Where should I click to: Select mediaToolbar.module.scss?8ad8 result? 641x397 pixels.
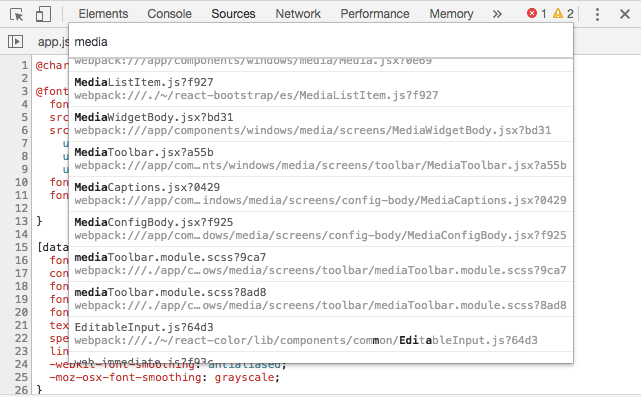coord(321,299)
